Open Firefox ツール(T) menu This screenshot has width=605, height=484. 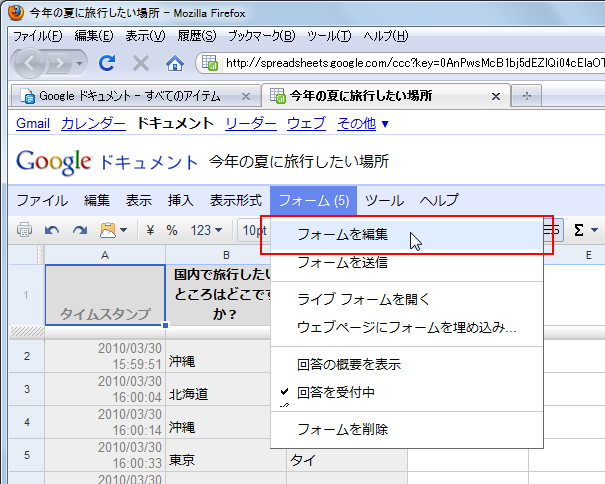pyautogui.click(x=329, y=36)
